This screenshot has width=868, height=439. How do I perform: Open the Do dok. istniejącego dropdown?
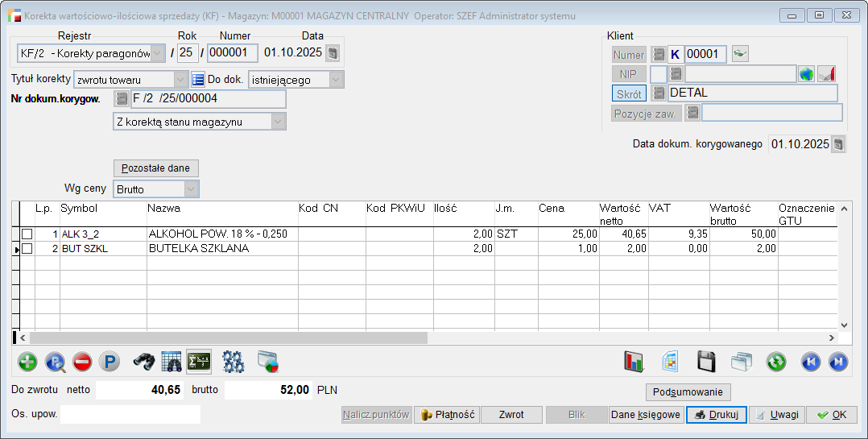(x=336, y=80)
